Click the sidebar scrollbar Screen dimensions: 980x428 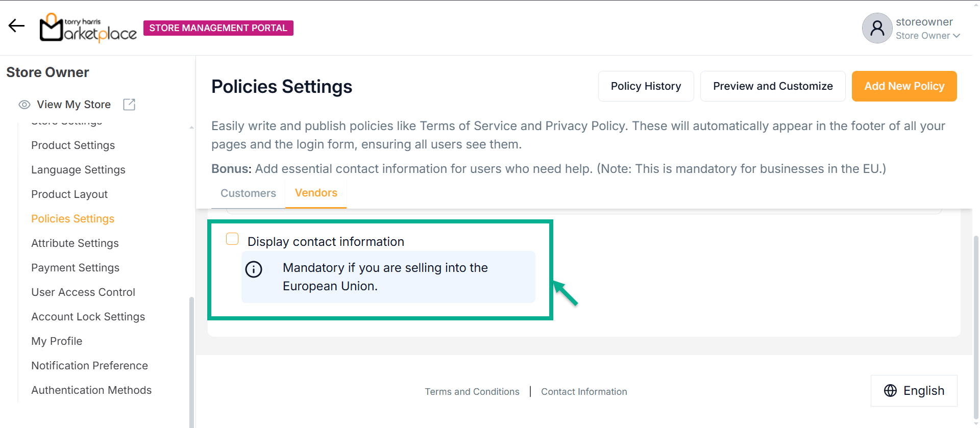(191, 357)
